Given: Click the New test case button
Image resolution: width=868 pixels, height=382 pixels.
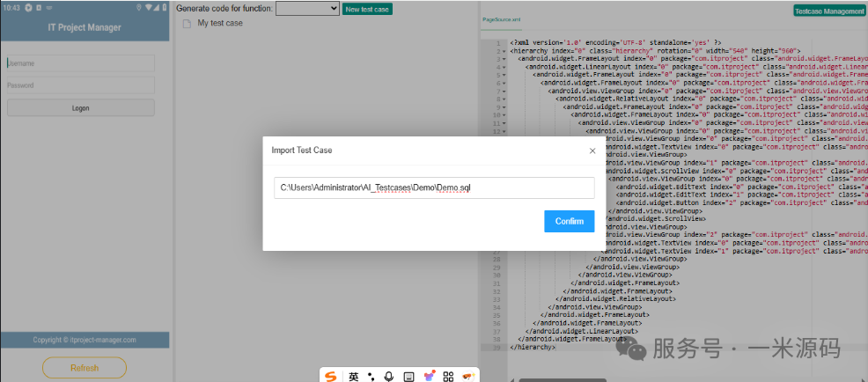Looking at the screenshot, I should [367, 9].
